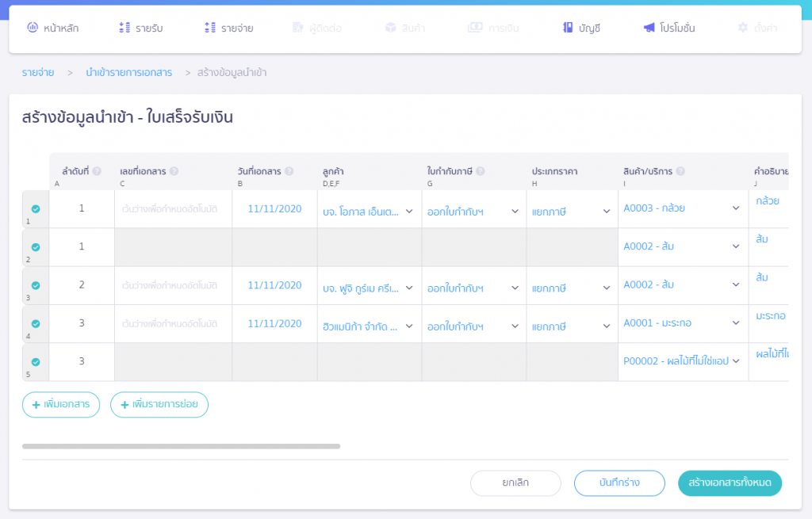This screenshot has height=519, width=812.
Task: Toggle the check mark on row 3
Action: [x=36, y=285]
